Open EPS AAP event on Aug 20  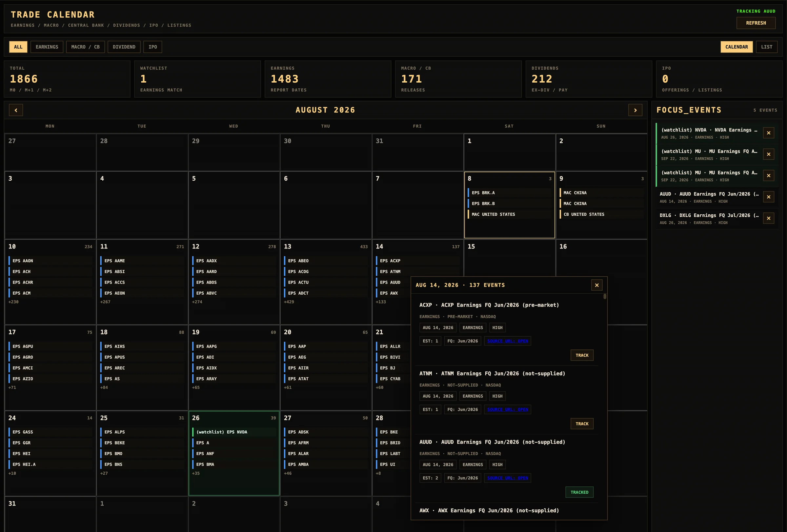(326, 346)
